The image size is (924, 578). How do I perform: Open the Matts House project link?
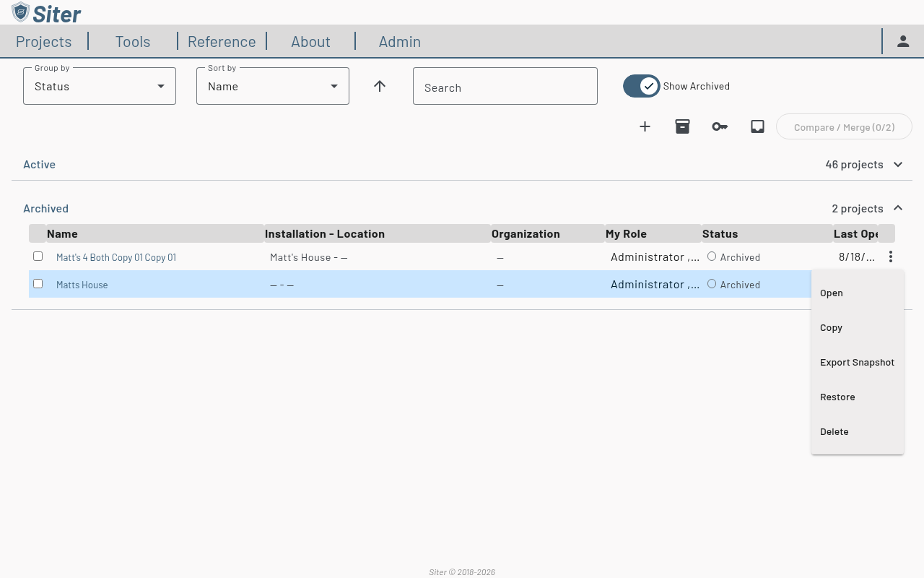point(82,285)
